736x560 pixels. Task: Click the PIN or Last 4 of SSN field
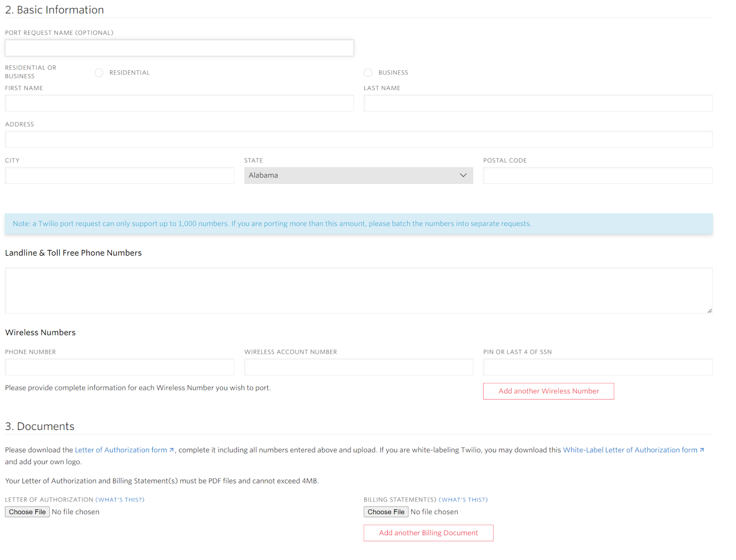click(x=598, y=367)
